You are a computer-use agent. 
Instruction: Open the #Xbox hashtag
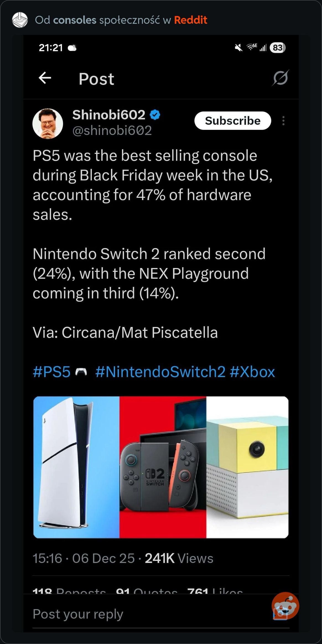[252, 372]
